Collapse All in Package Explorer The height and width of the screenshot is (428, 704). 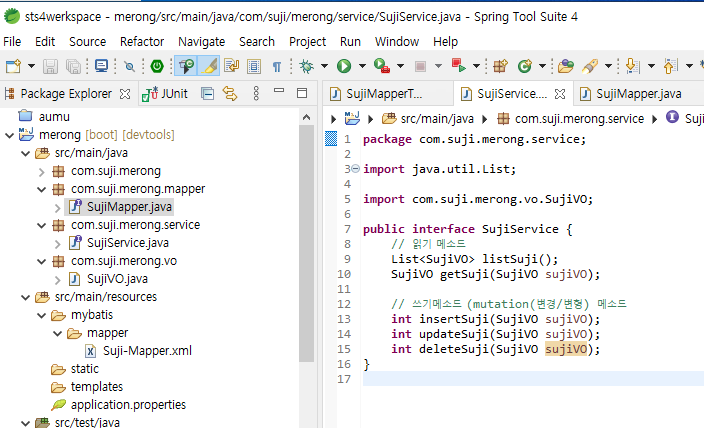click(207, 93)
